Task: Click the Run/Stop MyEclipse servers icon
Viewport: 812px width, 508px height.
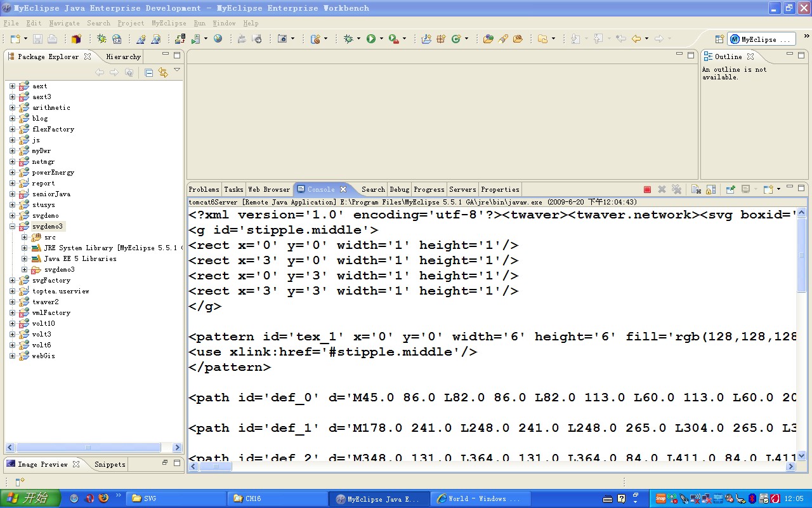Action: click(196, 39)
